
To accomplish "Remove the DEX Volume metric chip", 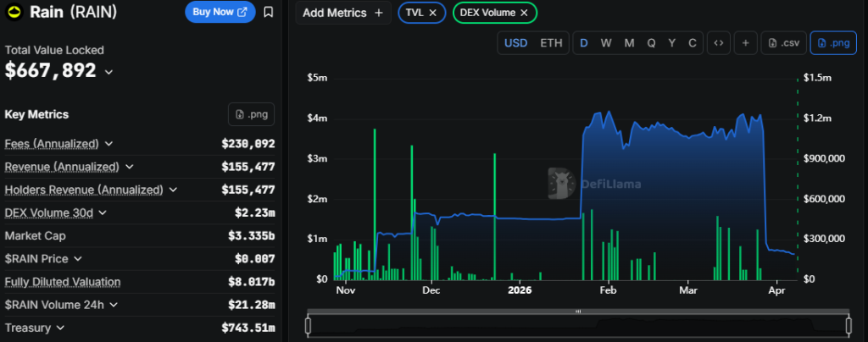I will pos(524,13).
